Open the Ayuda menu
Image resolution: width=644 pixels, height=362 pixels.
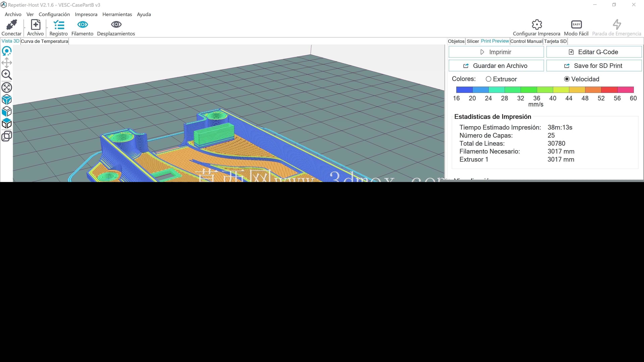pyautogui.click(x=144, y=14)
